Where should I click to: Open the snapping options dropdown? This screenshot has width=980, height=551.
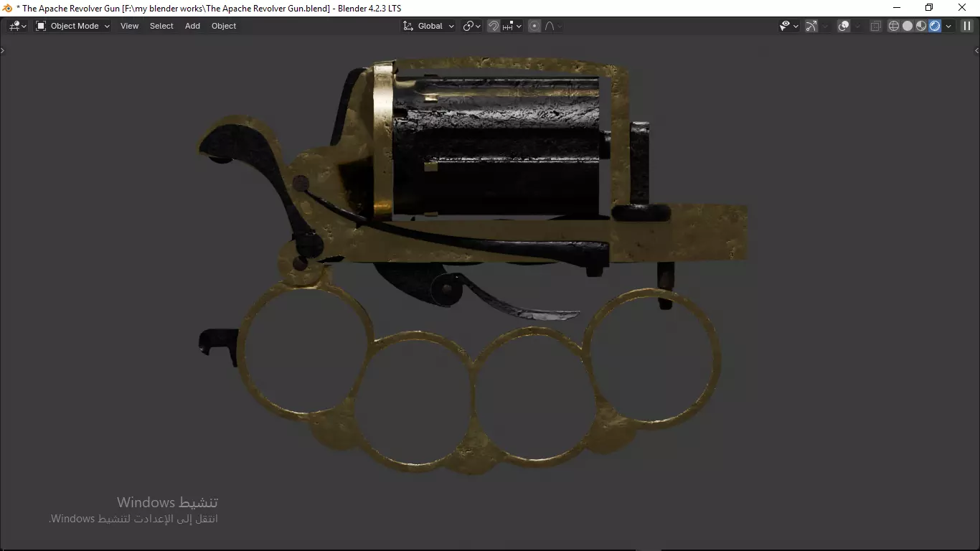coord(512,26)
